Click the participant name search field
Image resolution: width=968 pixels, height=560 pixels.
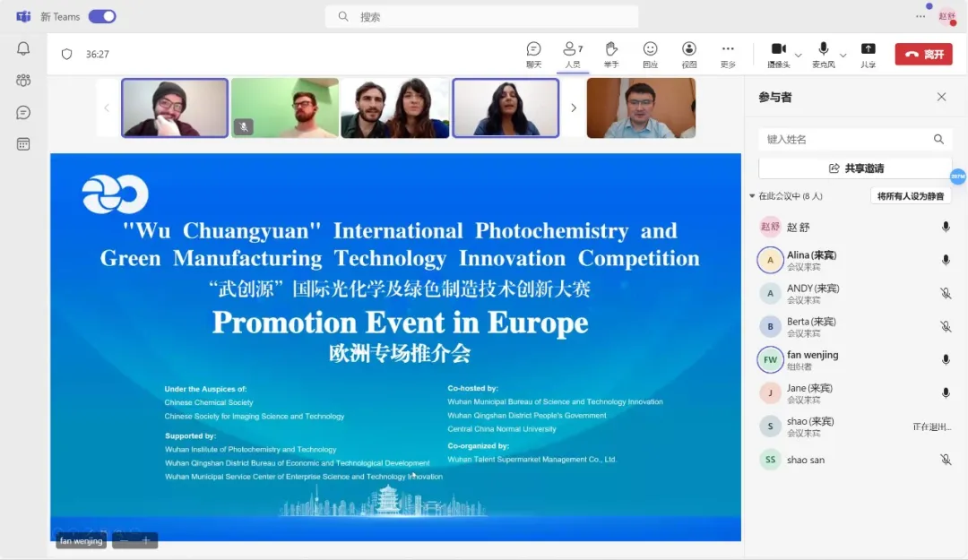tap(854, 140)
